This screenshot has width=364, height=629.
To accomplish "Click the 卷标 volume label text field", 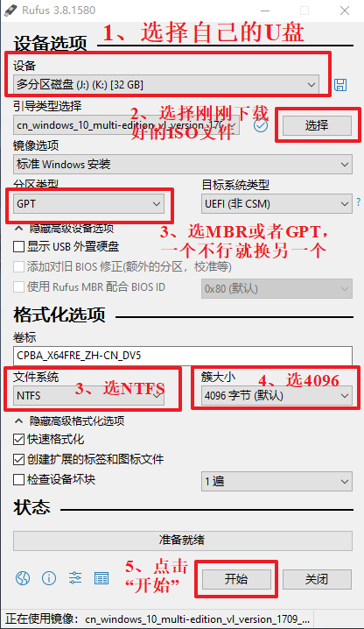I will pos(183,356).
